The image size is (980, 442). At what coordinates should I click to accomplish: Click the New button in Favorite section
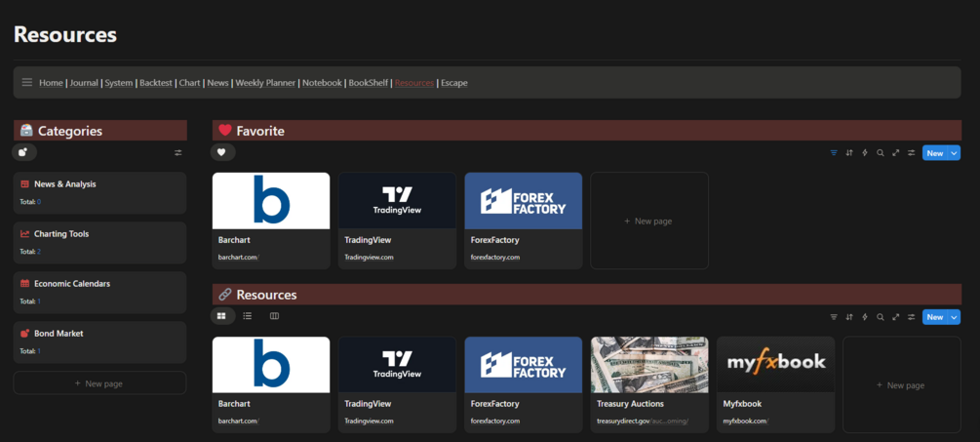(935, 152)
